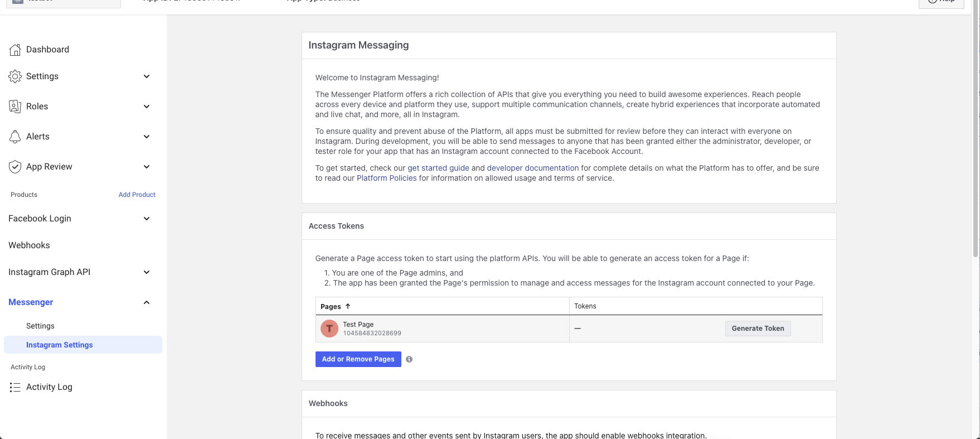
Task: Click the Generate Token button
Action: [758, 329]
